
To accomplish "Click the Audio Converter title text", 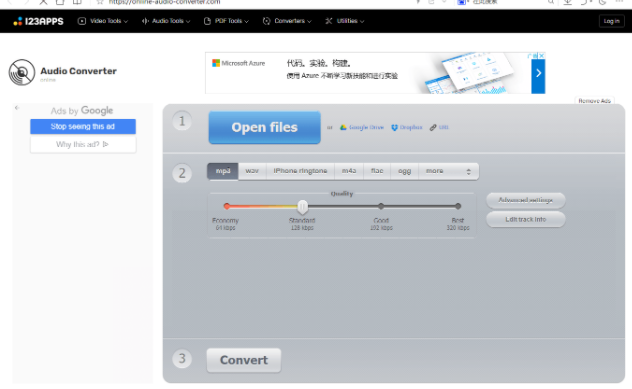I will tap(79, 71).
